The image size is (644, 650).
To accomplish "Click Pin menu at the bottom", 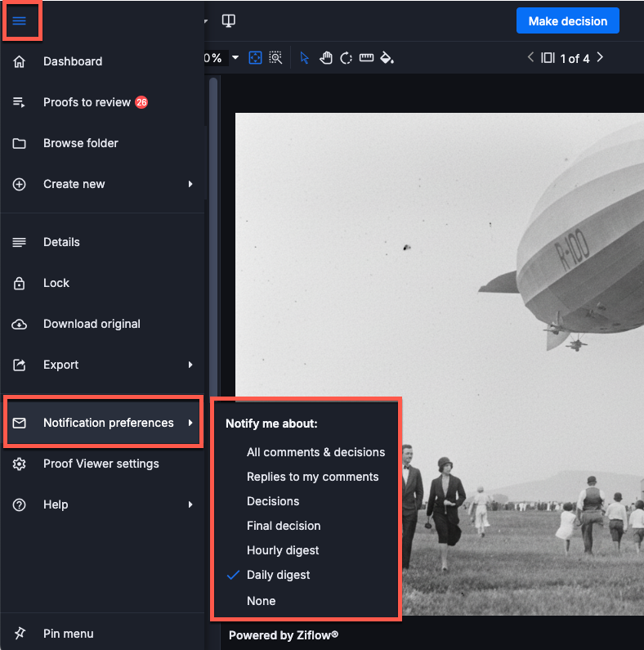I will pos(68,634).
